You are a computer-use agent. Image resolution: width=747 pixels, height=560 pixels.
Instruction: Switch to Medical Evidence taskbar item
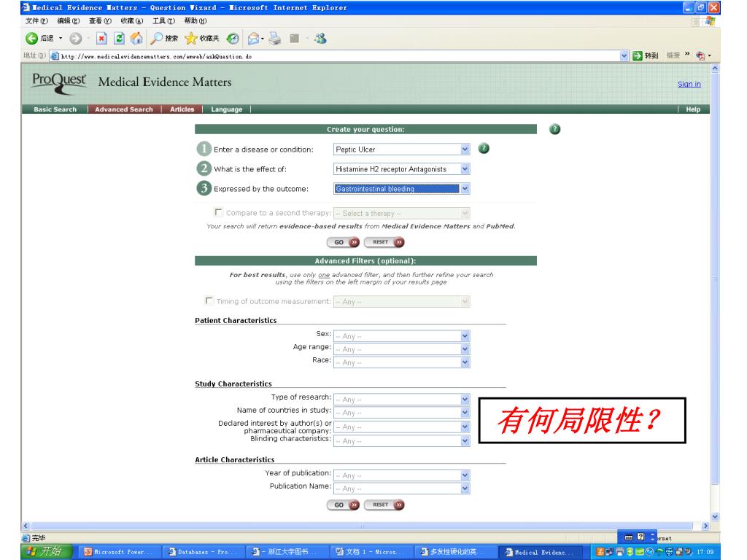541,553
